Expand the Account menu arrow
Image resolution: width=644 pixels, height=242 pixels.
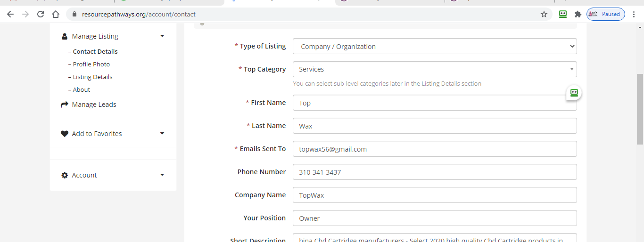(162, 175)
